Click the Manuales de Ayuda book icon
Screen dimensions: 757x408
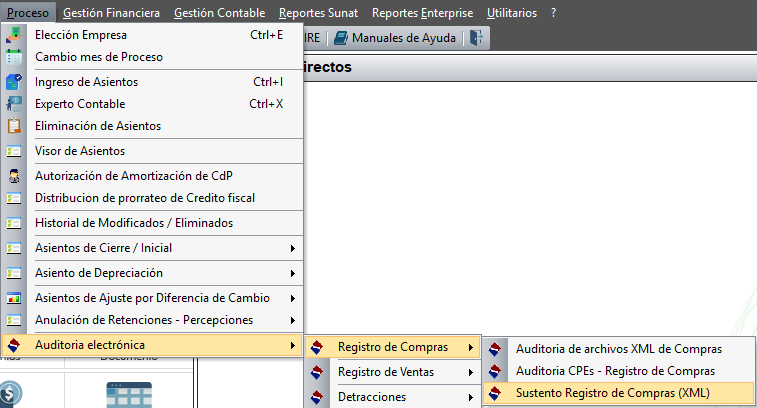pyautogui.click(x=341, y=38)
